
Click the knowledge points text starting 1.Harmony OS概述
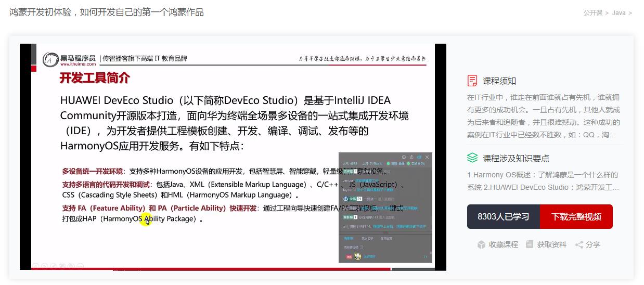543,181
